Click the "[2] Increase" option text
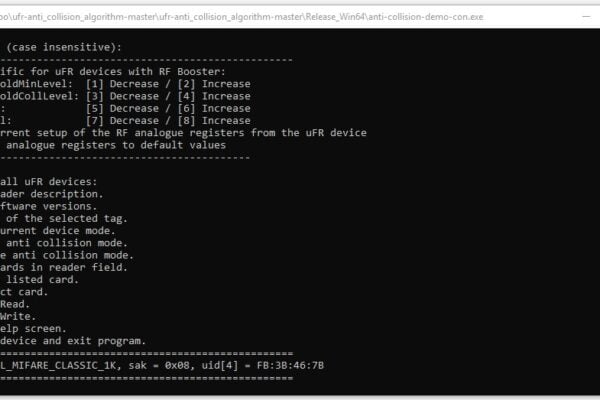This screenshot has width=600, height=400. [214, 84]
